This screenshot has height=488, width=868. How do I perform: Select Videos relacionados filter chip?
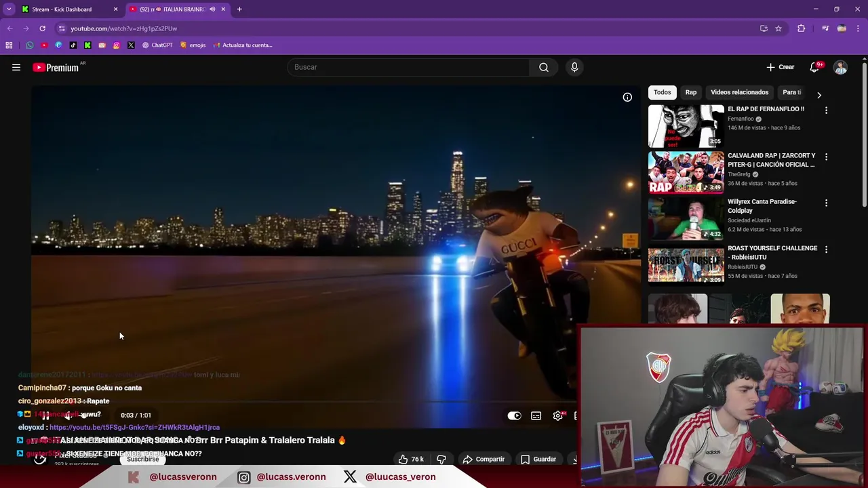click(x=740, y=92)
